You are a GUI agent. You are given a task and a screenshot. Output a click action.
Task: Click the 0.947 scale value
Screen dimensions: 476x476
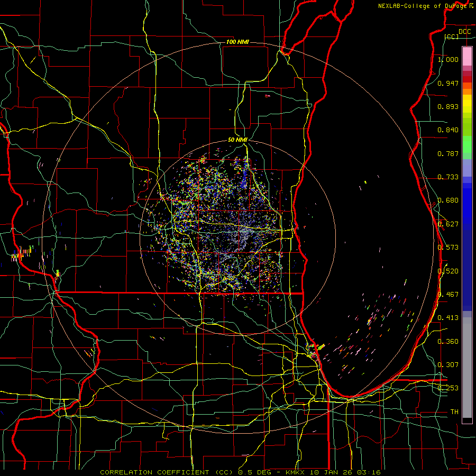pos(448,83)
